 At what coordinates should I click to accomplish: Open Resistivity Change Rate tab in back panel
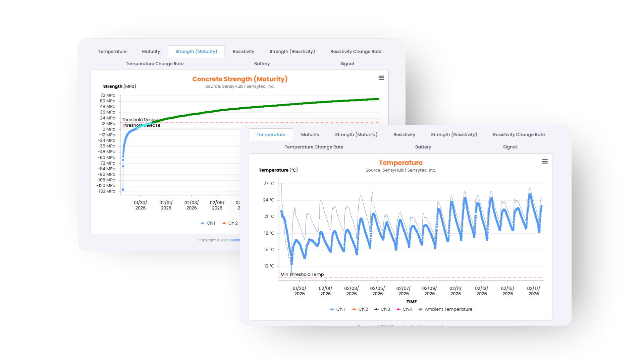pyautogui.click(x=356, y=52)
